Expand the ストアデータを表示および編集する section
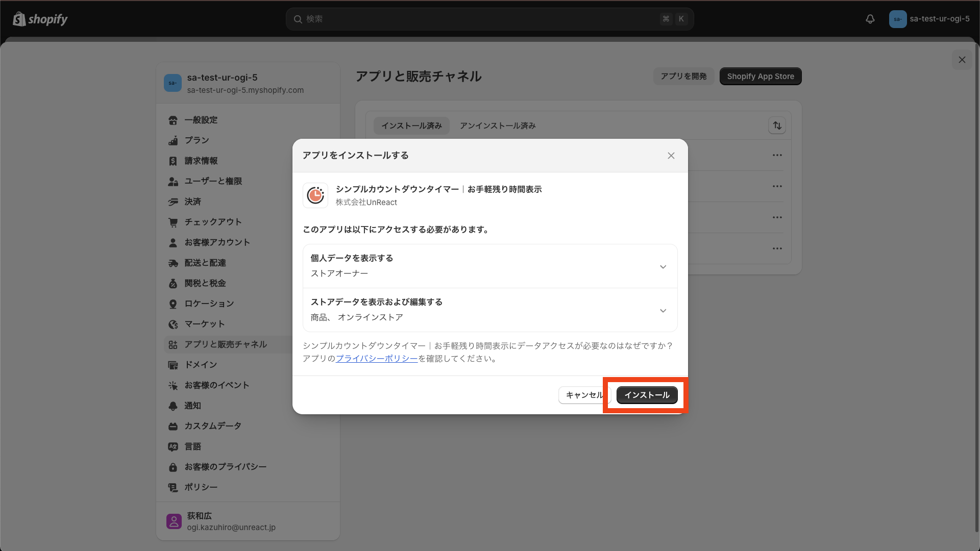The width and height of the screenshot is (980, 551). pyautogui.click(x=663, y=310)
